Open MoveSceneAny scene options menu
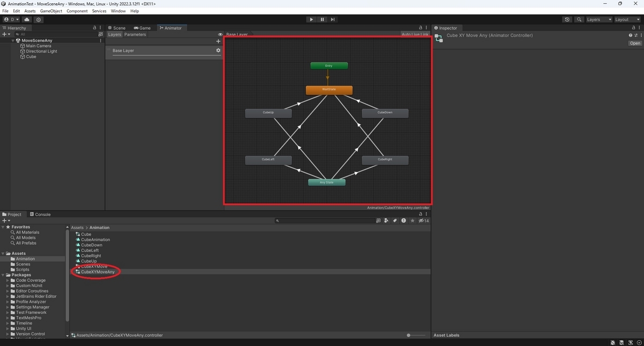 [x=100, y=40]
